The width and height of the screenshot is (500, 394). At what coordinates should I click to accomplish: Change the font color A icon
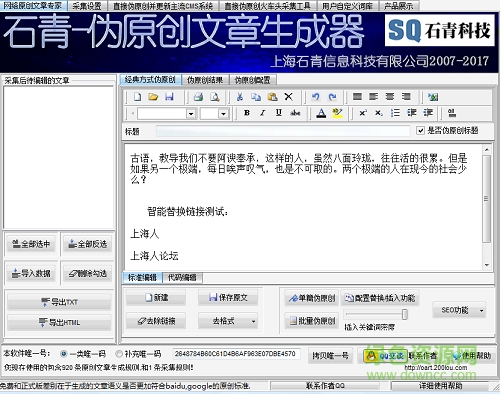pos(321,113)
